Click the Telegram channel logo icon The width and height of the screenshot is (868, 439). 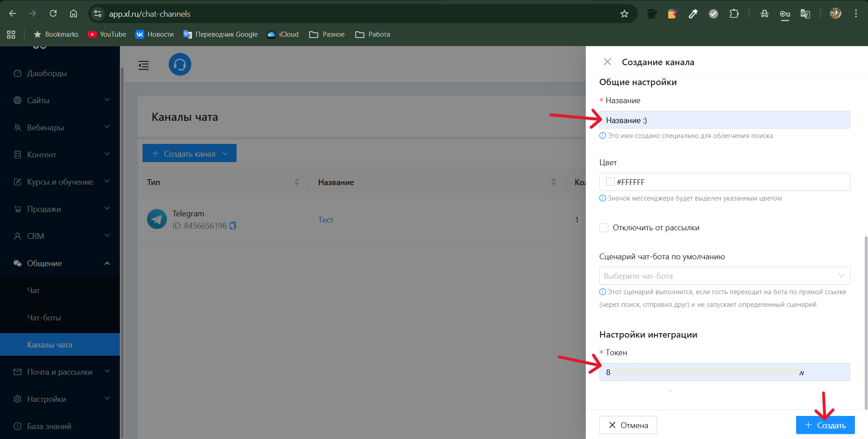[x=157, y=219]
